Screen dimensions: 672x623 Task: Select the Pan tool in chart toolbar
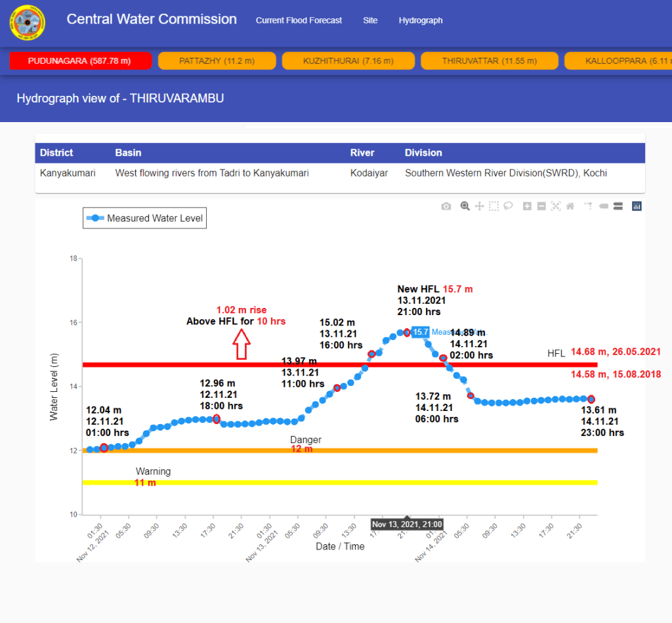(480, 206)
